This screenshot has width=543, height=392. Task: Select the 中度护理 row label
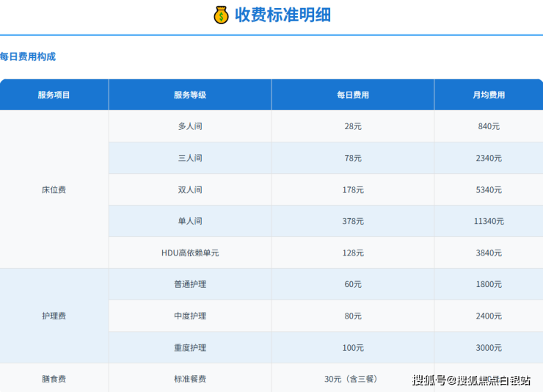190,316
